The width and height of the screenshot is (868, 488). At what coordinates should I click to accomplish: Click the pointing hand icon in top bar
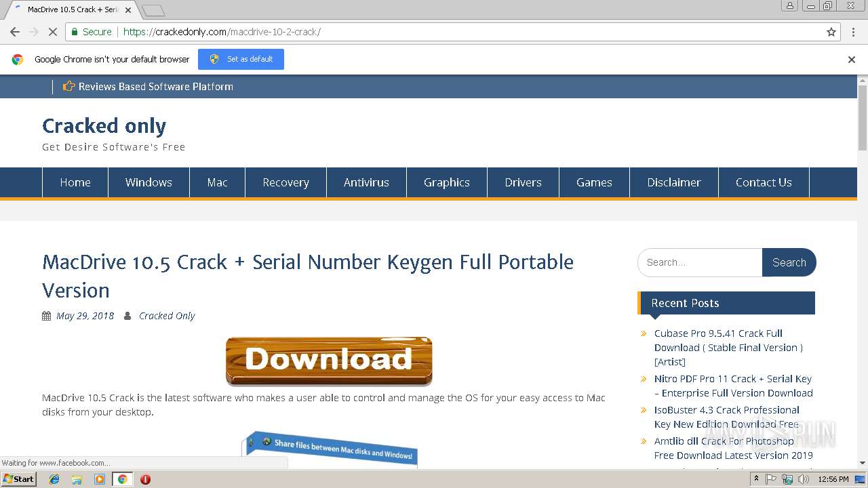[x=68, y=86]
